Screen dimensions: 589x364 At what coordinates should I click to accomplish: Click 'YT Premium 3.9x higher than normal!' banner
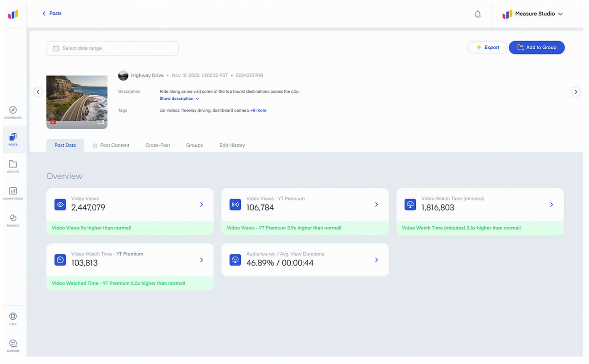pyautogui.click(x=305, y=228)
